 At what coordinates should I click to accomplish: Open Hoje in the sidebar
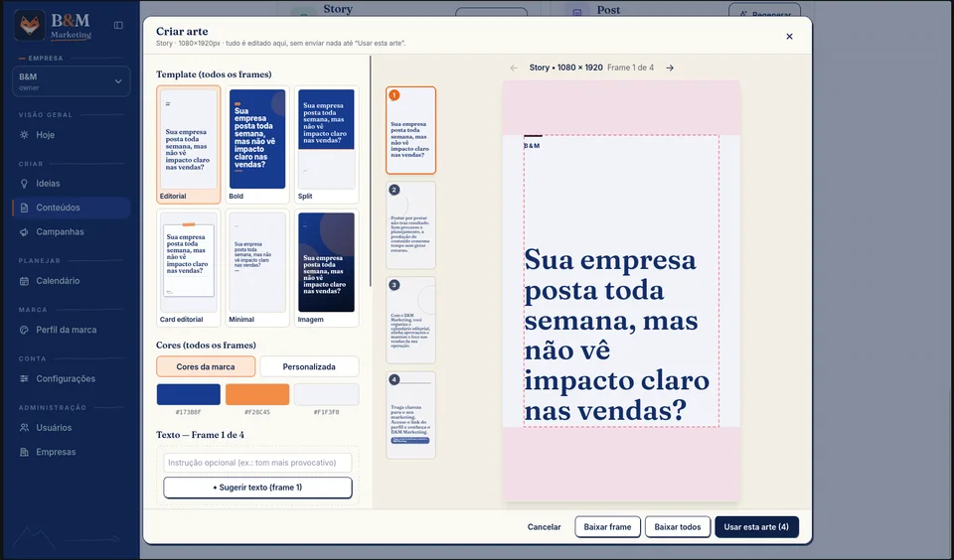pyautogui.click(x=72, y=135)
